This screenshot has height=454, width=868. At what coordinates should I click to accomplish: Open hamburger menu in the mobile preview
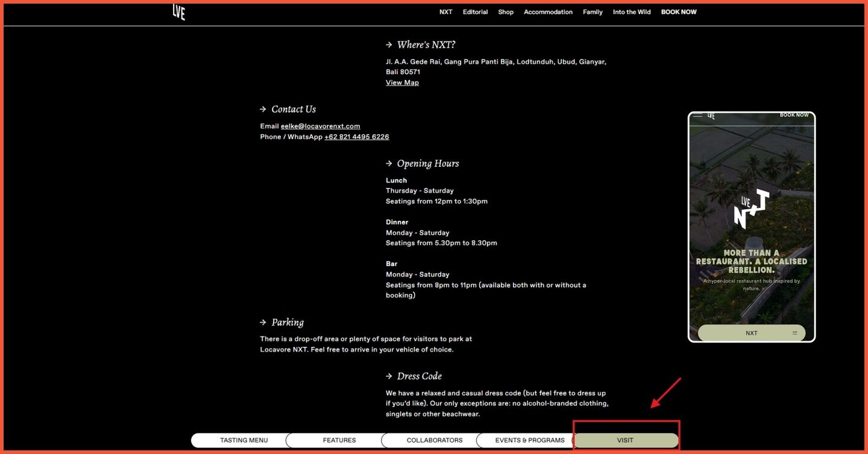pos(697,116)
